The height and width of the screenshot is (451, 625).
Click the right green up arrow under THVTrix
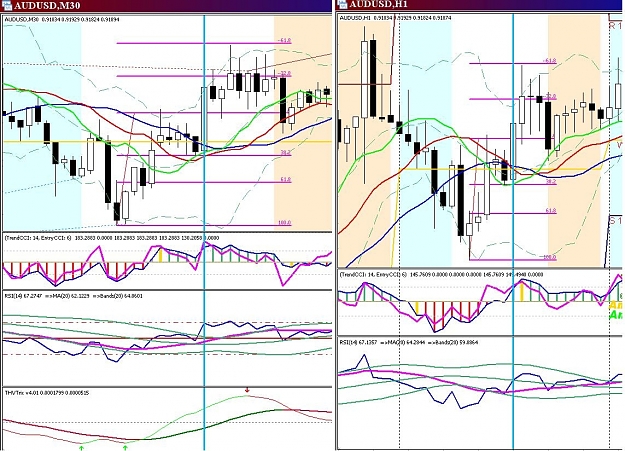(x=126, y=448)
